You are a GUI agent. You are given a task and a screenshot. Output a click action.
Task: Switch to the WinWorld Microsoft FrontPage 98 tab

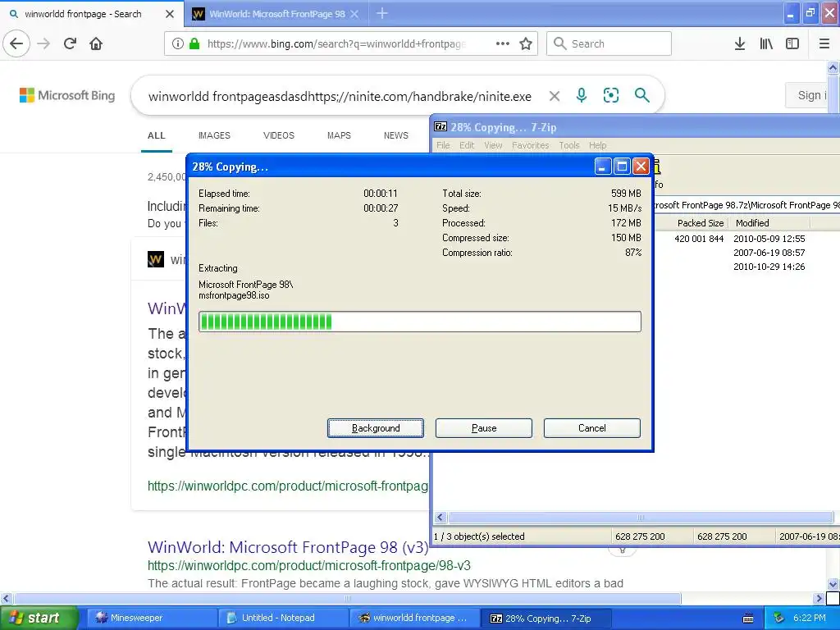[x=276, y=14]
